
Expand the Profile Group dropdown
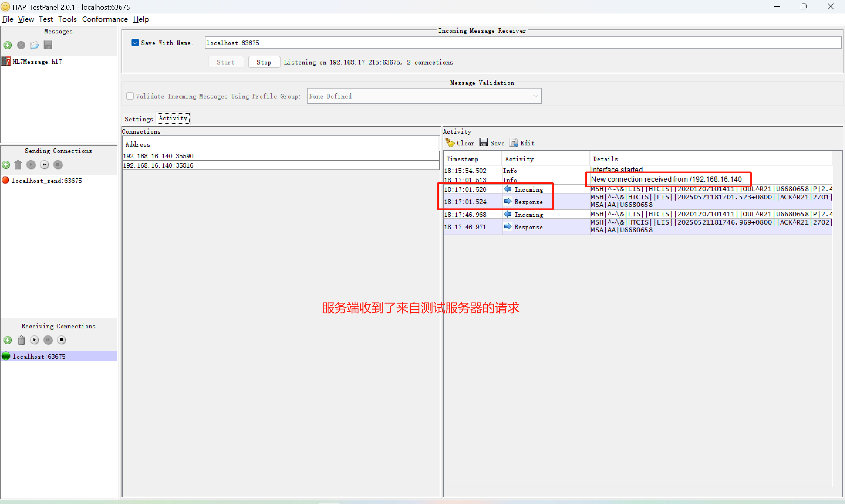[x=535, y=96]
